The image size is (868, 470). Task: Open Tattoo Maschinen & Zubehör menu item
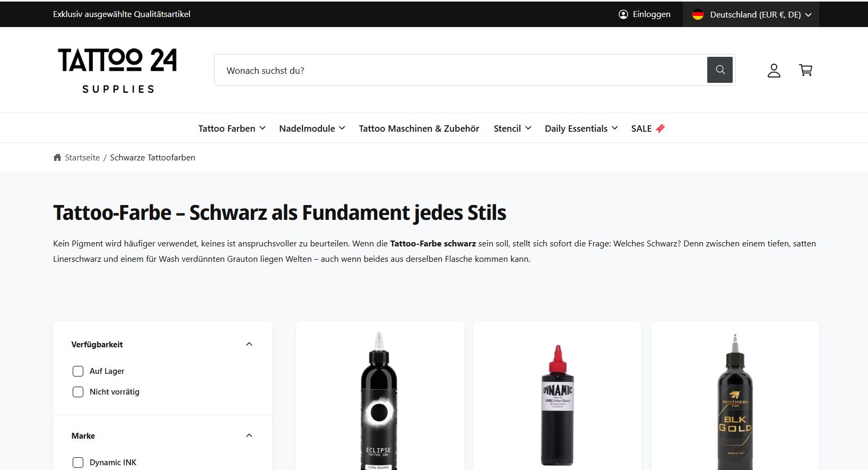click(419, 129)
